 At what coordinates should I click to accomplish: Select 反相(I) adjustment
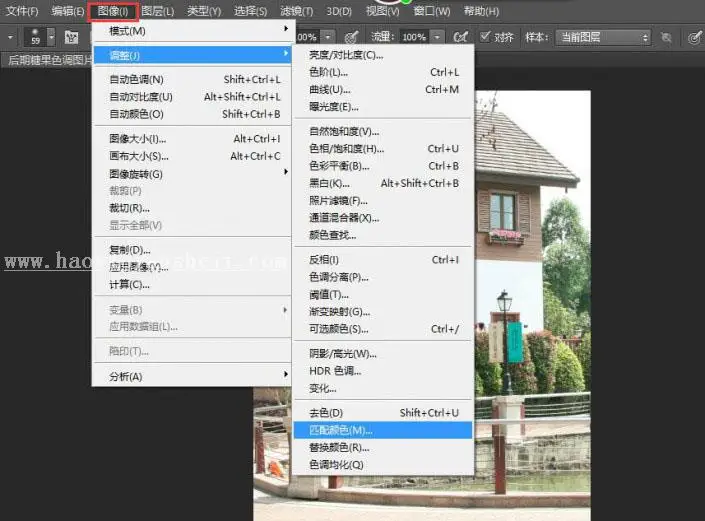[383, 260]
